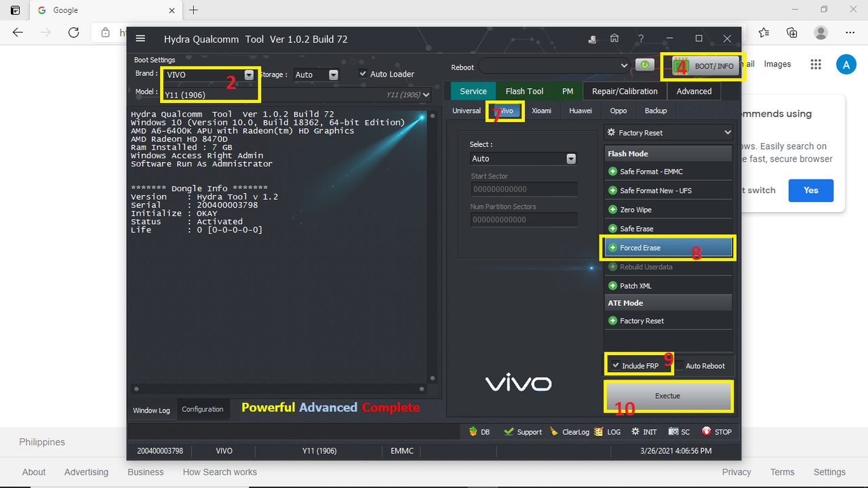Click the DB download icon
Viewport: 868px width, 488px height.
pyautogui.click(x=473, y=432)
